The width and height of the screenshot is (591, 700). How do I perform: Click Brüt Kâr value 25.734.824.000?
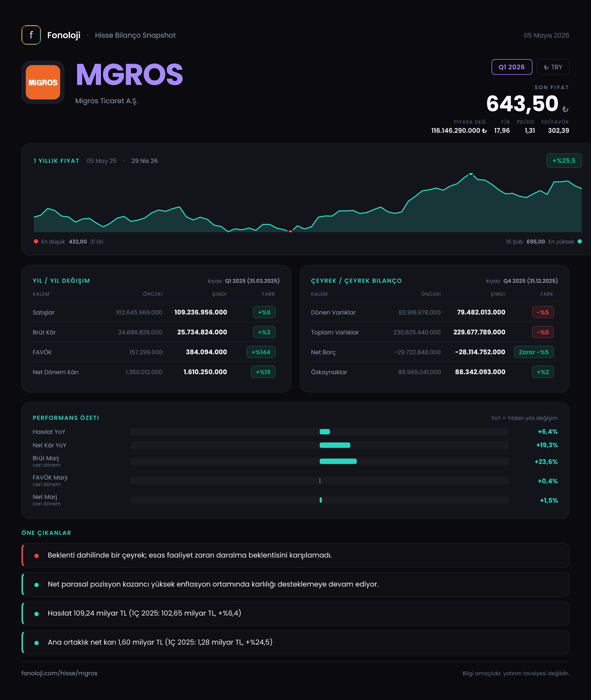tap(202, 332)
